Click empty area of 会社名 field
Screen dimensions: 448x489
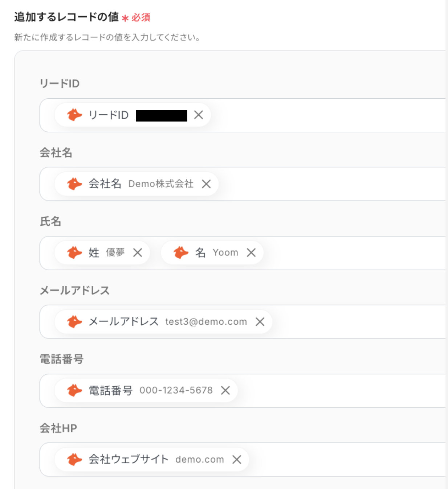pyautogui.click(x=327, y=184)
